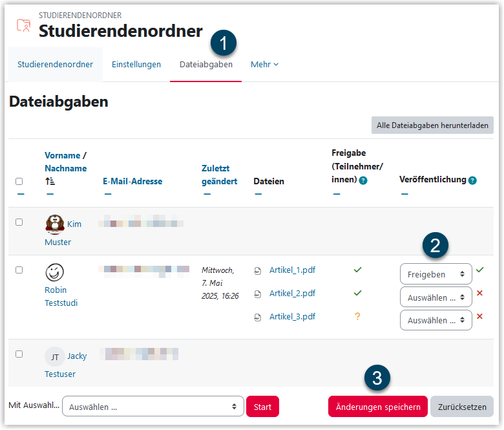Toggle the select-all checkbox in table header
Image resolution: width=504 pixels, height=430 pixels.
click(19, 182)
